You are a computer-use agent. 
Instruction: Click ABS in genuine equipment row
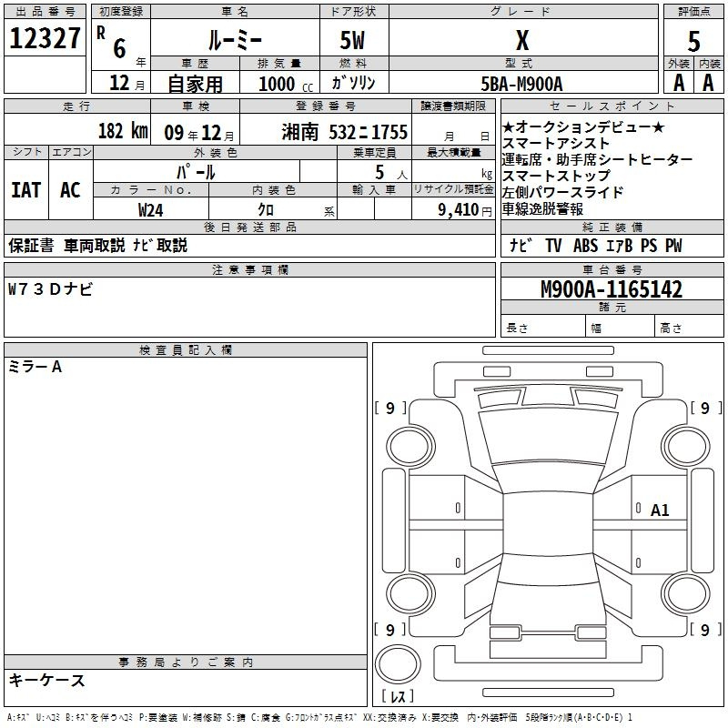point(585,246)
